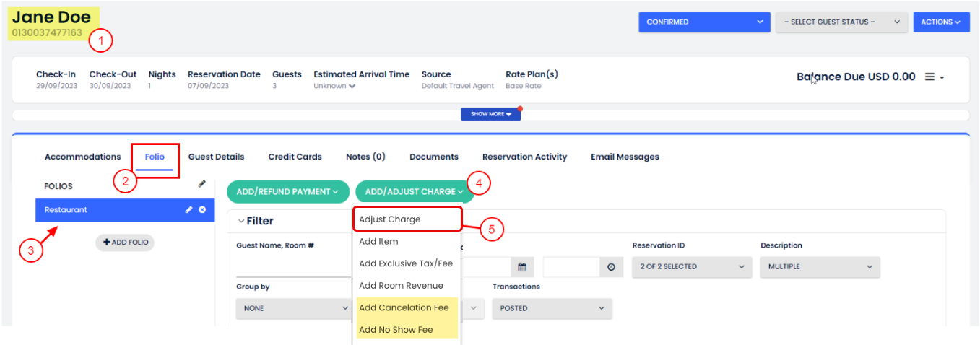Open the Estimated Arrival Time Unknown dropdown

(334, 86)
